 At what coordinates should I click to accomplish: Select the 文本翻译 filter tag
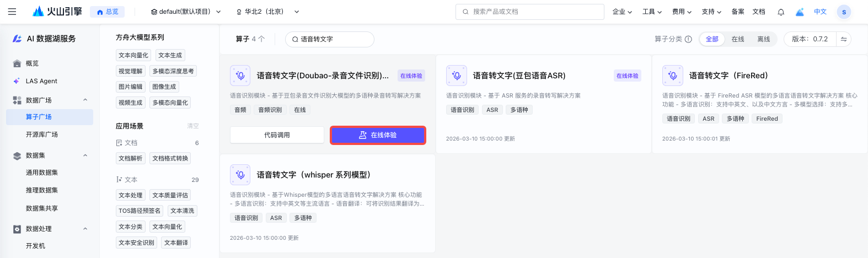[176, 243]
